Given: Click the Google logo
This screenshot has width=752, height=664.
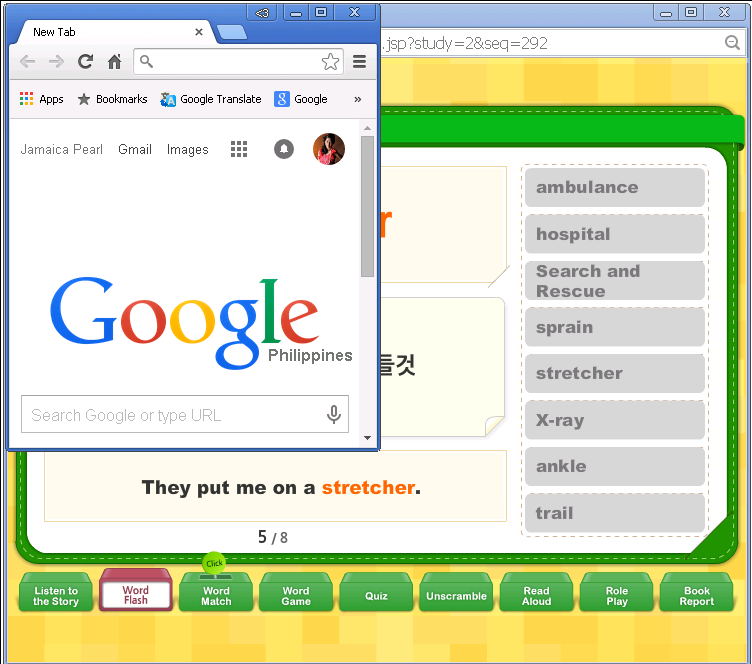Looking at the screenshot, I should click(185, 322).
